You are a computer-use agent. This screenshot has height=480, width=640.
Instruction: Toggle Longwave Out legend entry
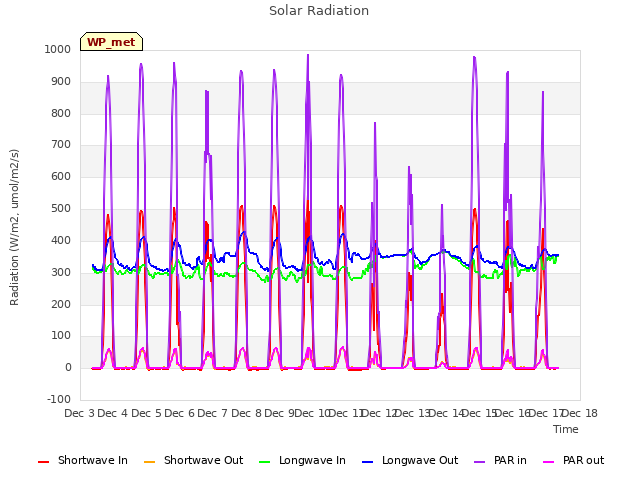(410, 460)
